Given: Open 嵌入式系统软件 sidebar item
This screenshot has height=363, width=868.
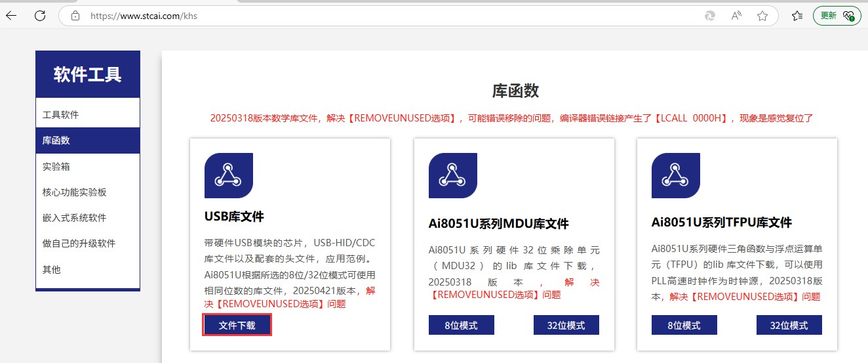Looking at the screenshot, I should (88, 218).
